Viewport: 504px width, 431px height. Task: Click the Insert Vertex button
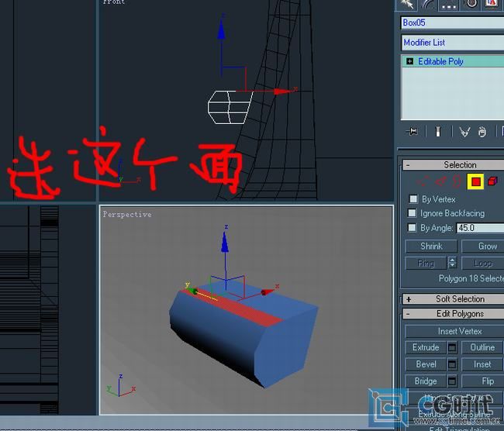point(454,331)
